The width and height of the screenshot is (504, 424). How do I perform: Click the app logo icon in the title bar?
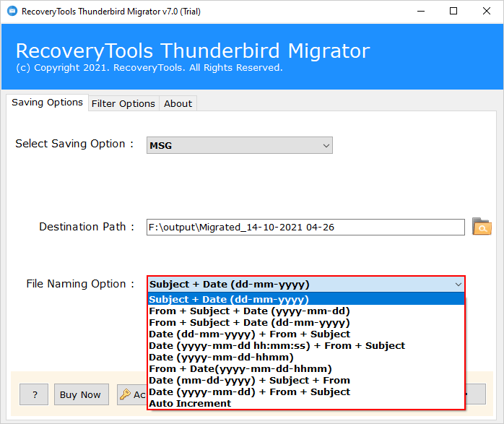(12, 12)
